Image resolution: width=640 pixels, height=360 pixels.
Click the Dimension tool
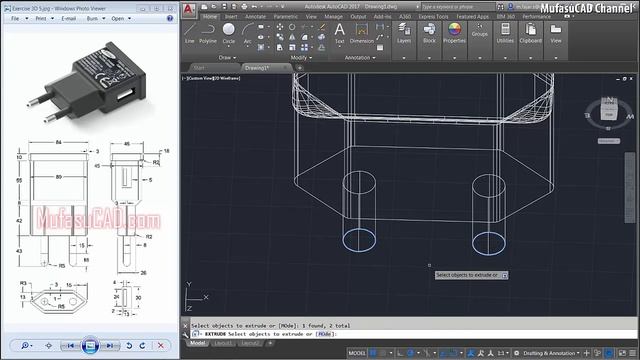click(362, 33)
